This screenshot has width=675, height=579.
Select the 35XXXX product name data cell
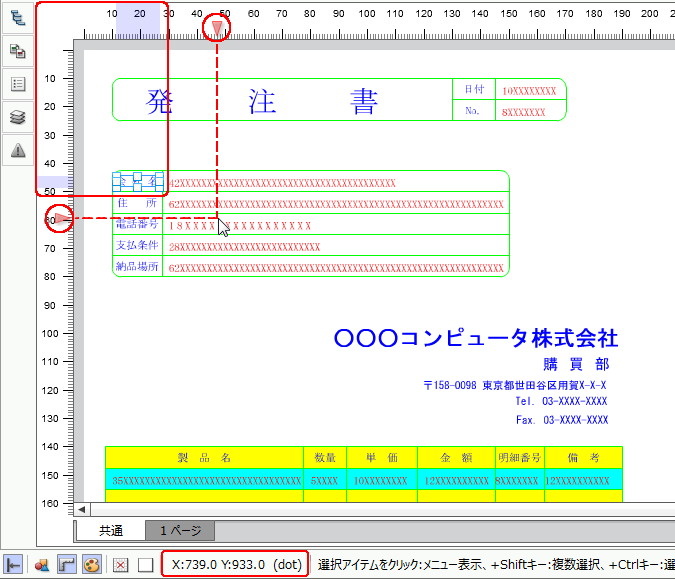207,481
